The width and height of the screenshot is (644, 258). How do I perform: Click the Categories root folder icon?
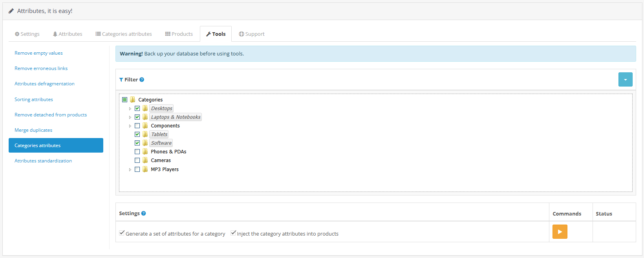coord(133,100)
